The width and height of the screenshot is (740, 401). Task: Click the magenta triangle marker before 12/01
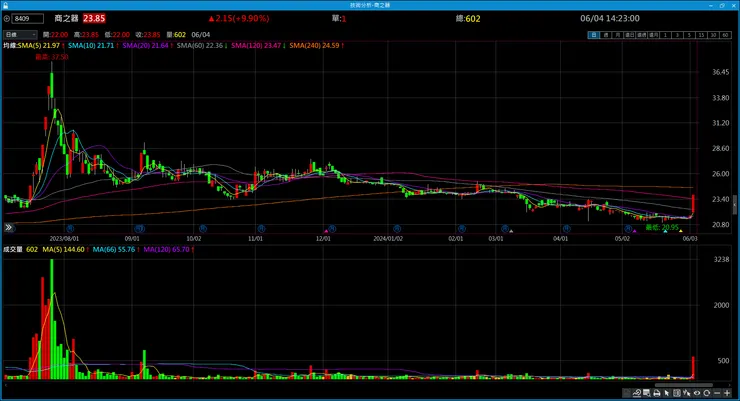(x=326, y=231)
